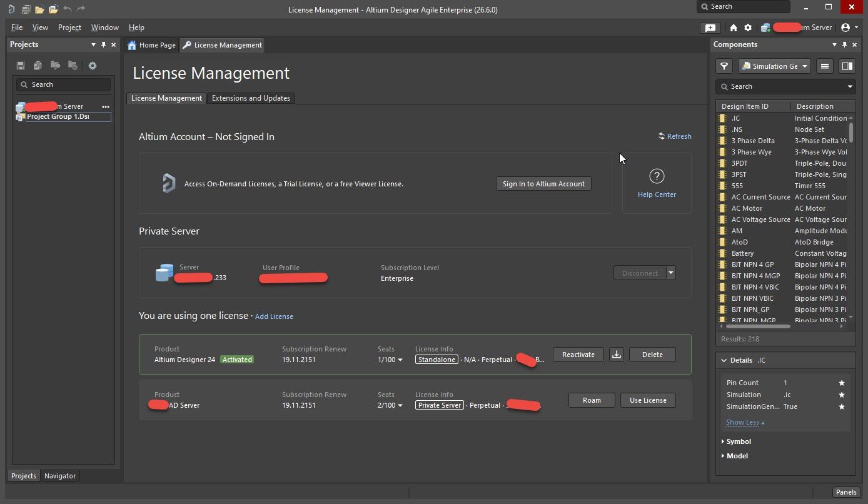Open the Panels button in status bar

click(846, 492)
